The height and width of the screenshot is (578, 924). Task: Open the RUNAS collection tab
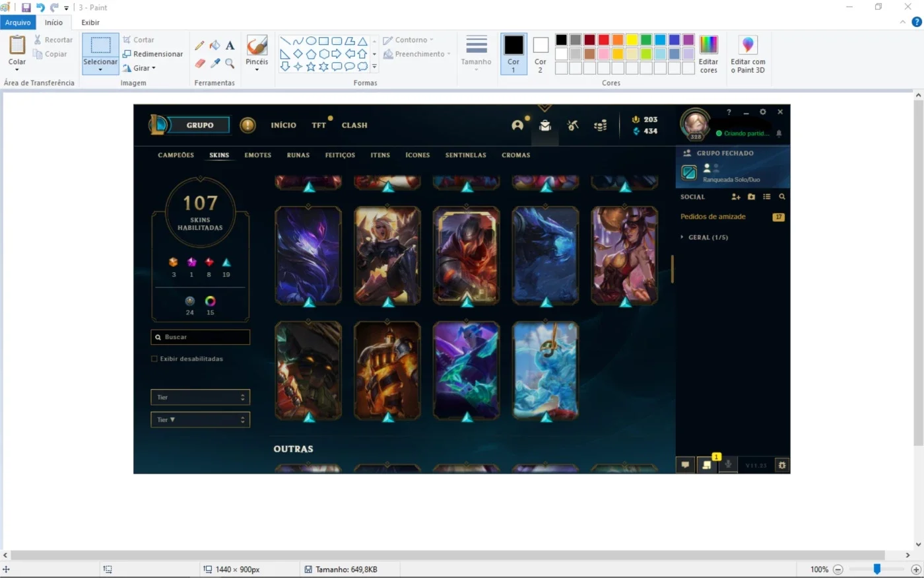pyautogui.click(x=298, y=155)
